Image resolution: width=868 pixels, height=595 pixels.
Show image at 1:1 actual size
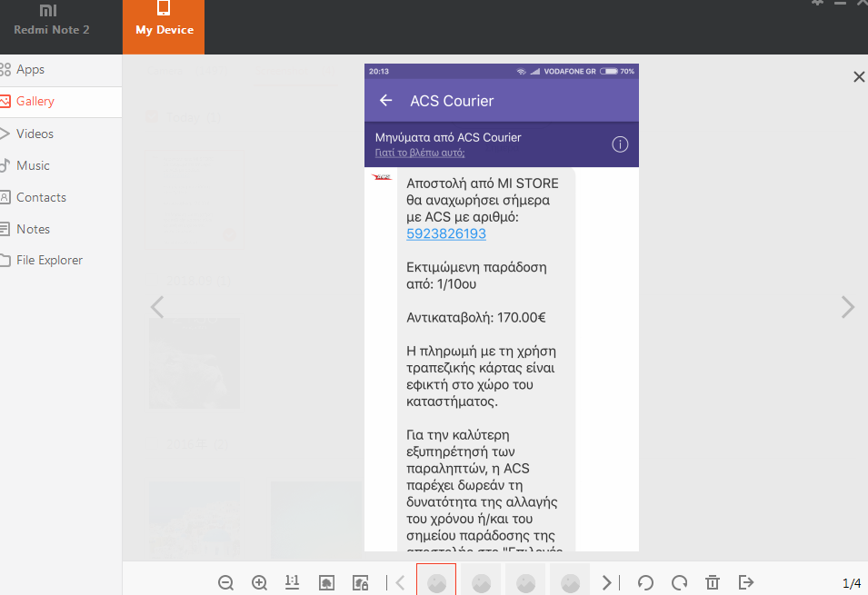pyautogui.click(x=293, y=581)
